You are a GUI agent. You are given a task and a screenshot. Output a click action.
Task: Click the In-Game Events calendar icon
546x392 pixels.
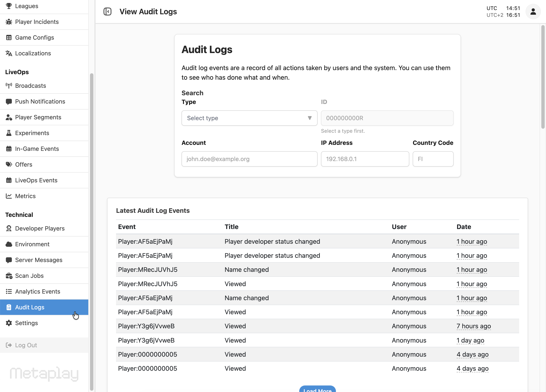tap(9, 149)
